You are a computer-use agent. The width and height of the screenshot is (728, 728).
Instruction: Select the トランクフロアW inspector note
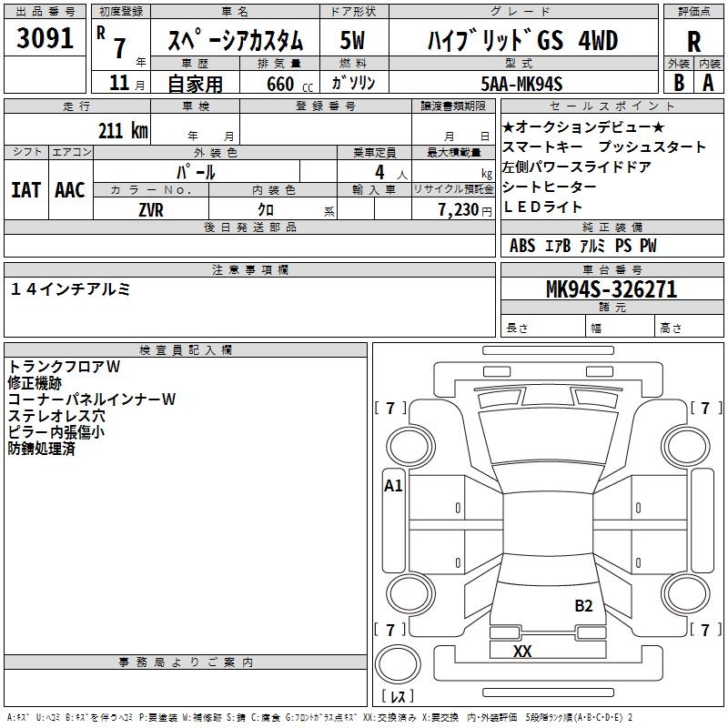[64, 366]
